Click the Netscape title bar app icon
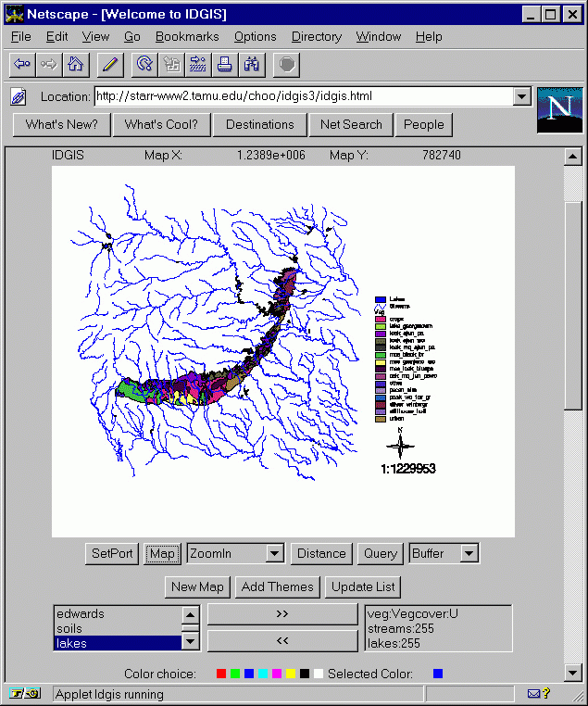 pos(14,15)
